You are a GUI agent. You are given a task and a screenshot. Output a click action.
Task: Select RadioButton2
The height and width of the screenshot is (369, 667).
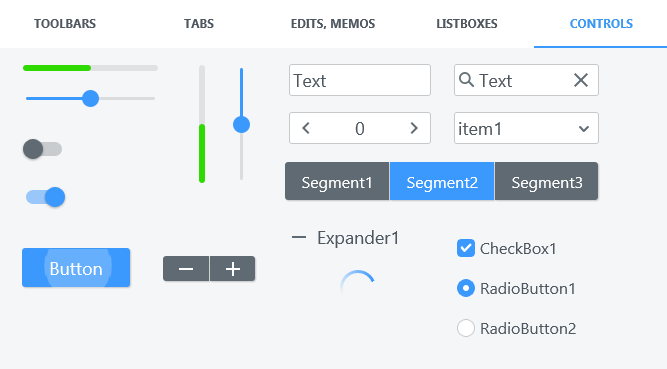click(x=466, y=328)
